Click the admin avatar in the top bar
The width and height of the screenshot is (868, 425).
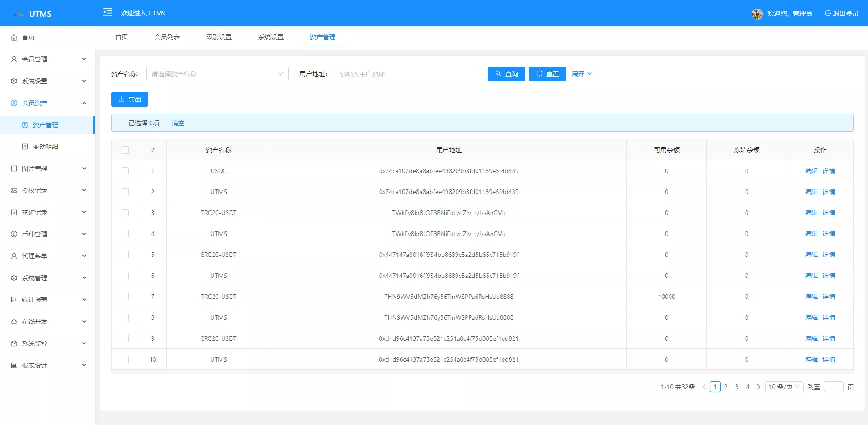pos(756,13)
